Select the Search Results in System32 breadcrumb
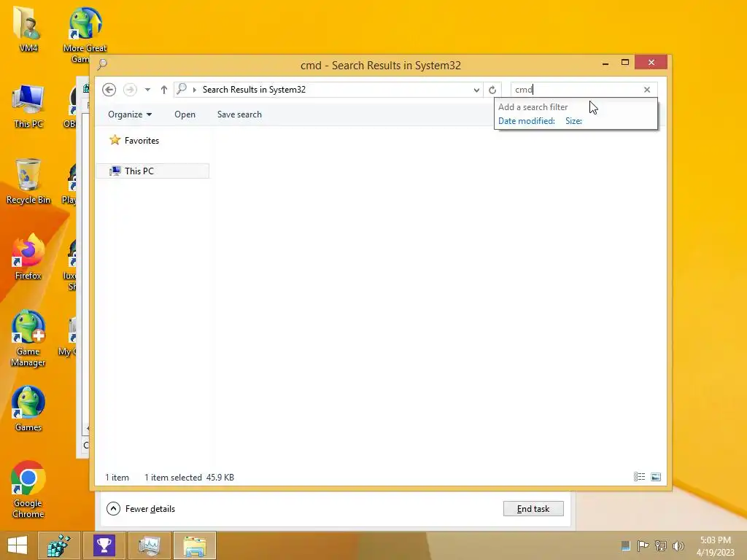 (x=254, y=90)
